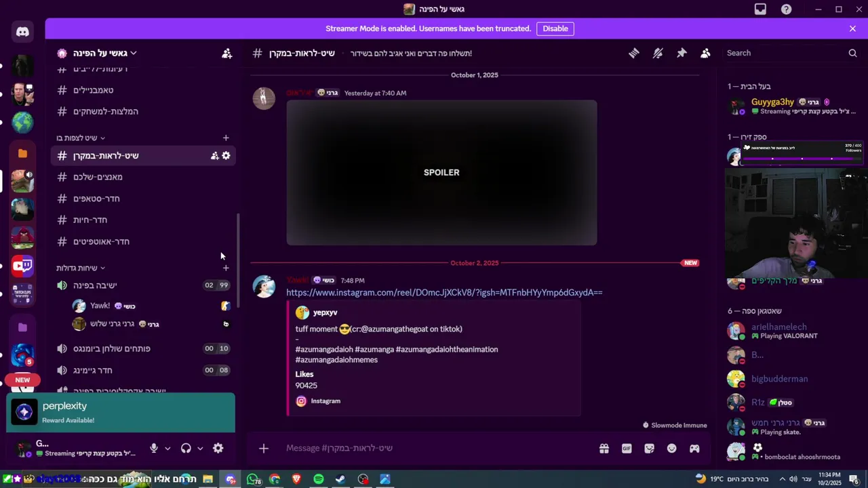Dismiss the Streamer Mode banner

pyautogui.click(x=852, y=28)
